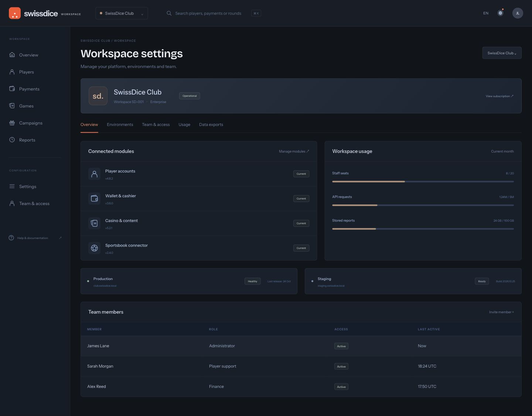The image size is (532, 416).
Task: Click the sidebar Team & access person icon
Action: (12, 204)
